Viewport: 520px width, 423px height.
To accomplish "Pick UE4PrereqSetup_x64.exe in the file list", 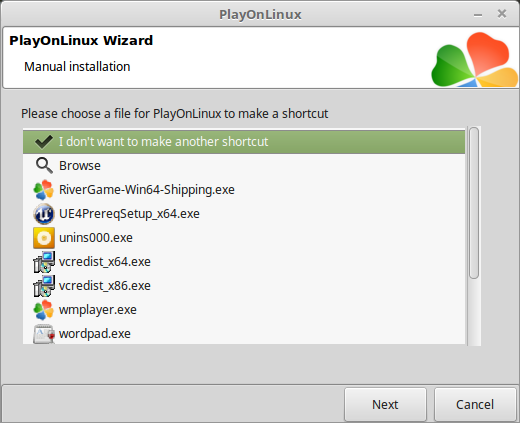I will pos(244,214).
